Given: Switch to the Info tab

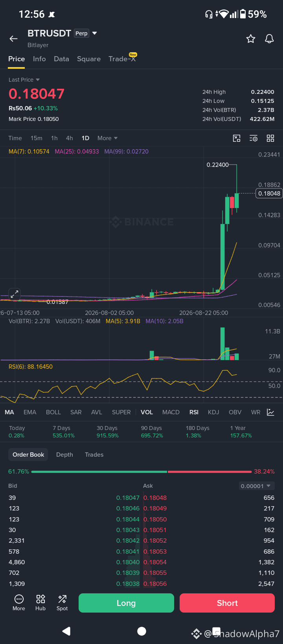Looking at the screenshot, I should (39, 59).
